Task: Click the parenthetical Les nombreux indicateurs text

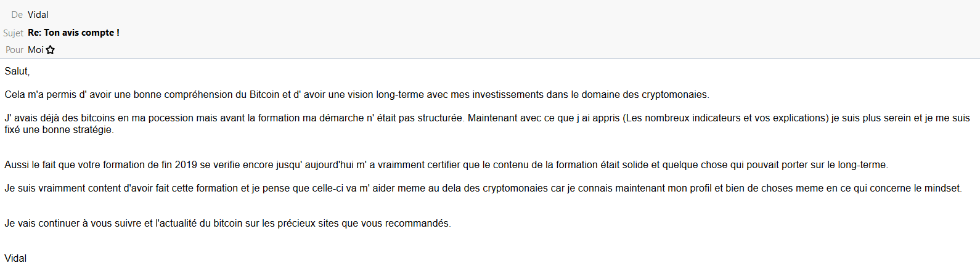Action: click(x=726, y=118)
